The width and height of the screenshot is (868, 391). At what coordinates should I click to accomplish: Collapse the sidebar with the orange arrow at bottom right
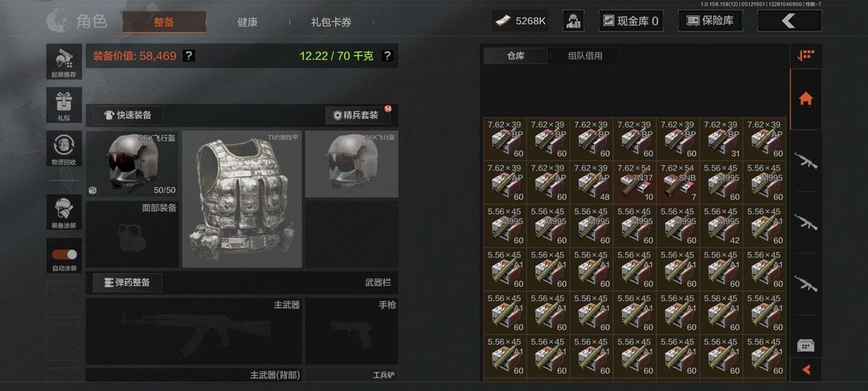805,369
